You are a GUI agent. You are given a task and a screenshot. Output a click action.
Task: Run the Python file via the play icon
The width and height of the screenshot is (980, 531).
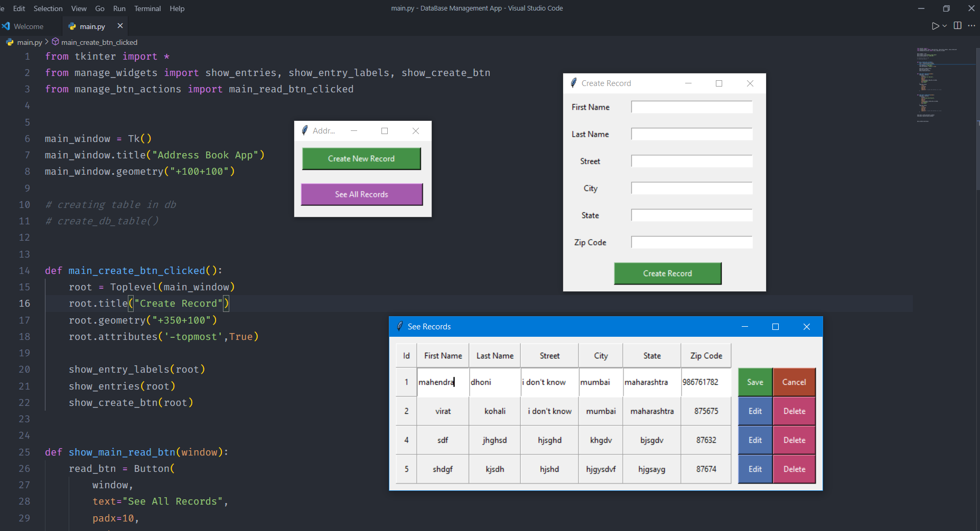(x=935, y=25)
